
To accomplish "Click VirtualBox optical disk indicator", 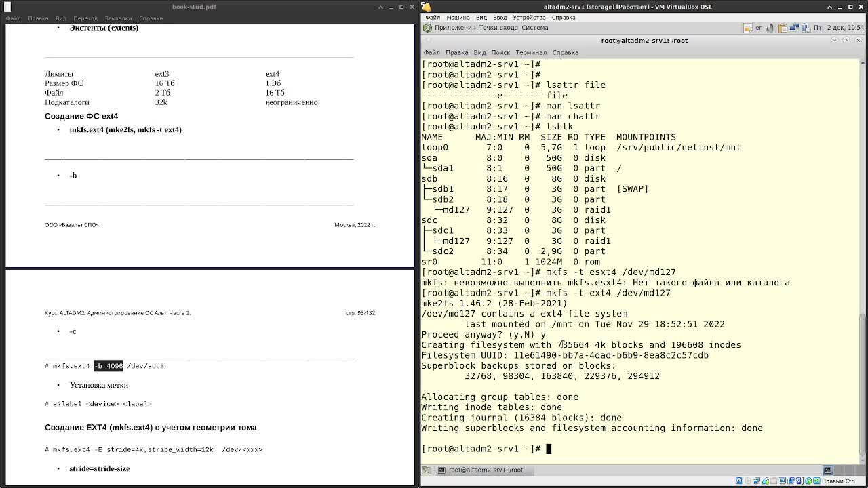I will [x=748, y=481].
